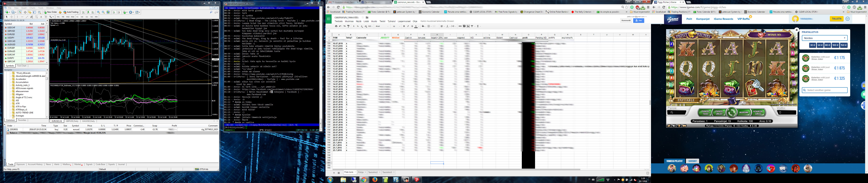Expand the Accelerator indicator in Navigator
The image size is (868, 183).
click(x=21, y=79)
